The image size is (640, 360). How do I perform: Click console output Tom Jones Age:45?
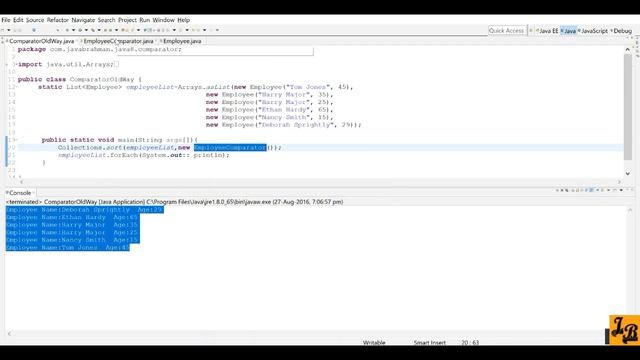[68, 247]
